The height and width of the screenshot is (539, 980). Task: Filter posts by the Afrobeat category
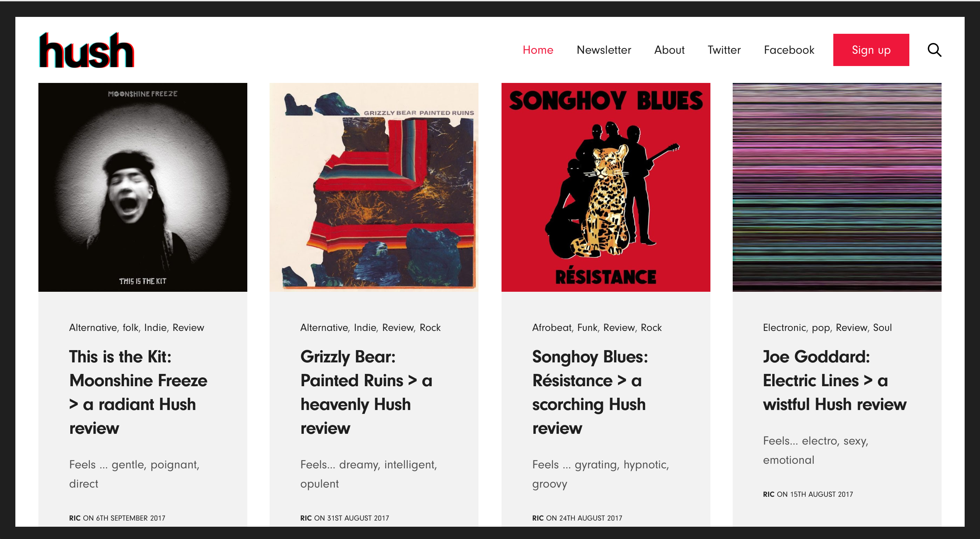click(x=551, y=327)
